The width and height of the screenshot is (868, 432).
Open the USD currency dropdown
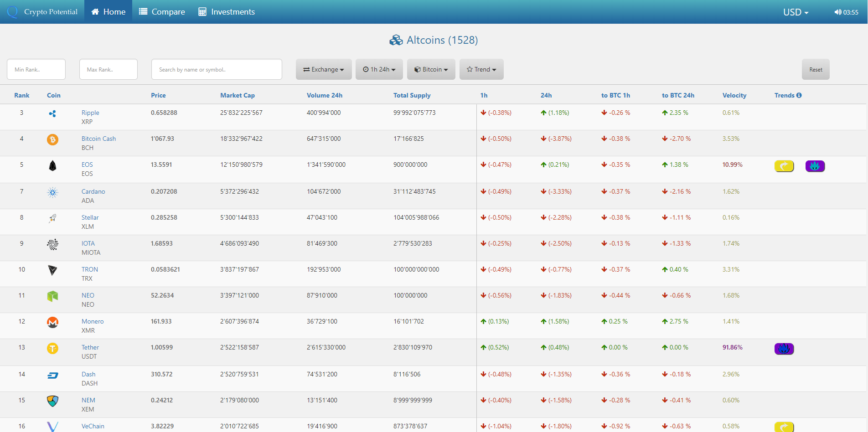click(796, 12)
